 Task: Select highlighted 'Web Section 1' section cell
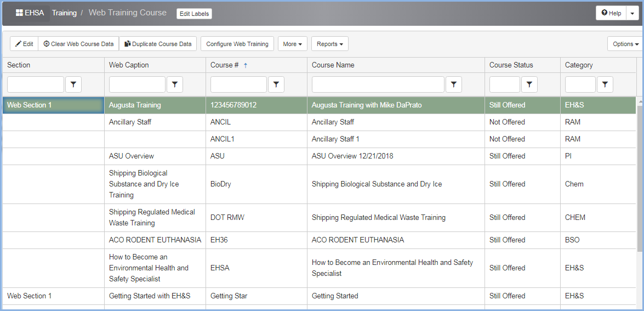[53, 105]
